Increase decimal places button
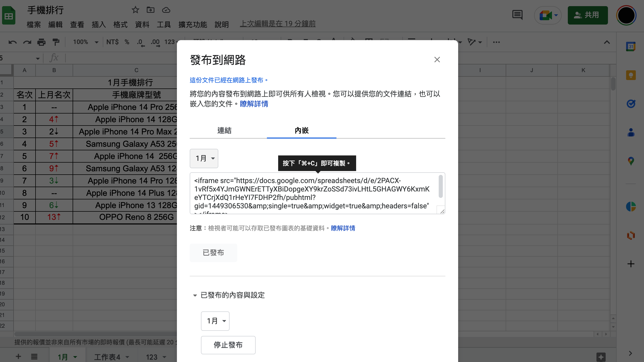This screenshot has height=362, width=644. point(155,42)
